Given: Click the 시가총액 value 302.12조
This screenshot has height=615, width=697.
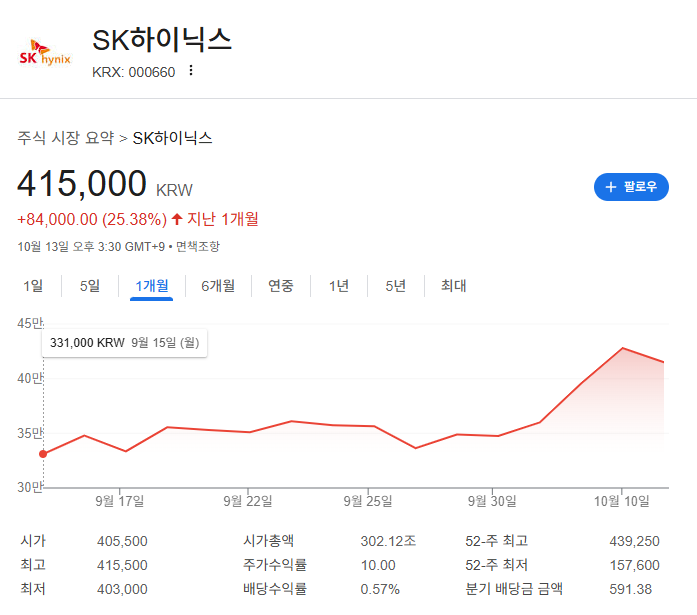Looking at the screenshot, I should pos(388,541).
